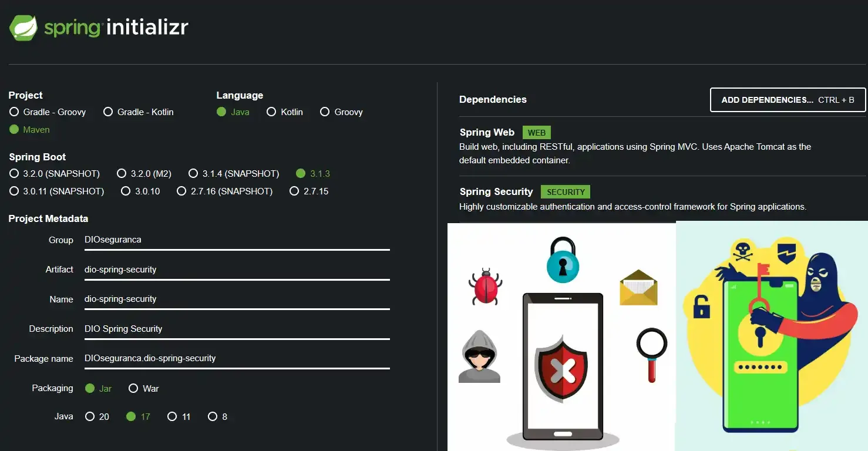Click the Dependencies heading
Image resolution: width=868 pixels, height=451 pixels.
(493, 100)
